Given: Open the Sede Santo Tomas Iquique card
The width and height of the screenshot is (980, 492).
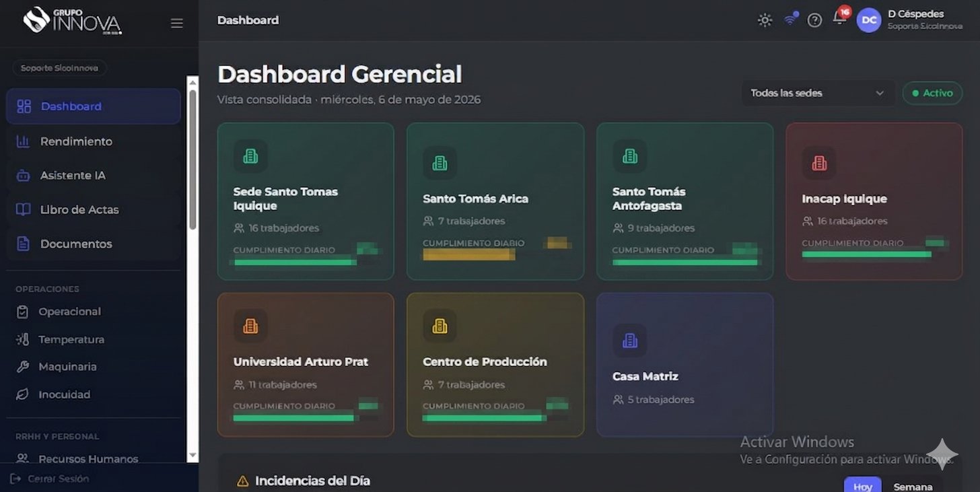Looking at the screenshot, I should coord(306,201).
